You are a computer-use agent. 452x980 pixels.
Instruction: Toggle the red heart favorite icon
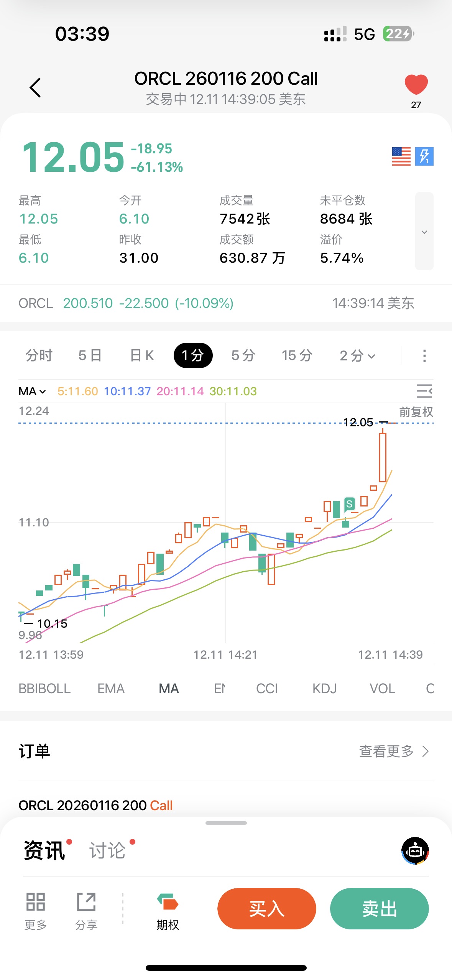click(416, 84)
